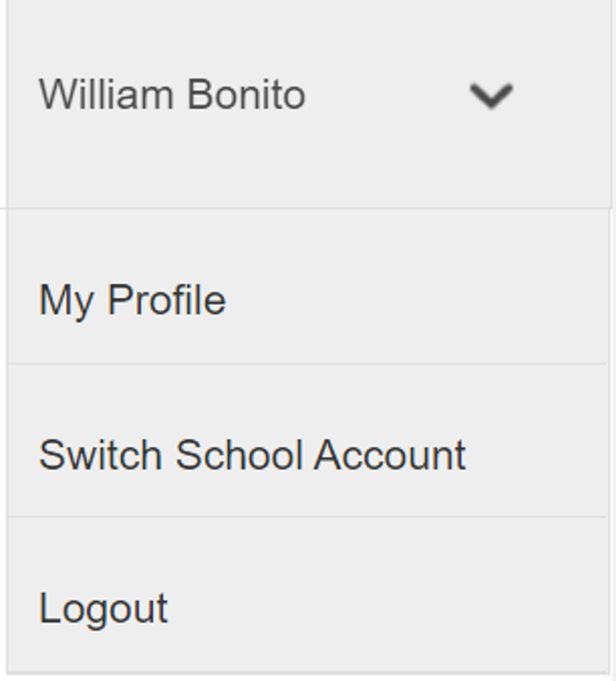Viewport: 616px width, 681px height.
Task: Click the chevron next to William Bonito
Action: (491, 95)
